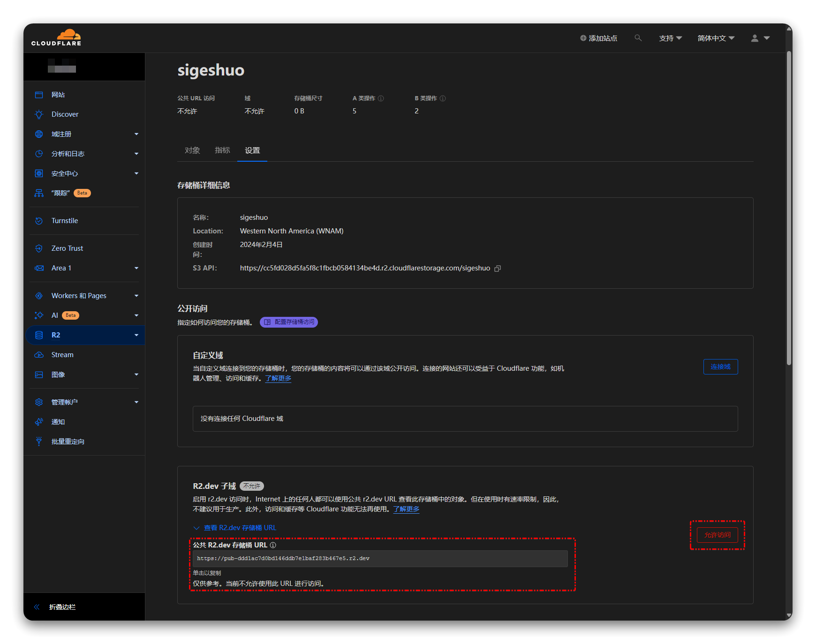This screenshot has height=644, width=816.
Task: Expand the AI submenu arrow
Action: (x=136, y=315)
